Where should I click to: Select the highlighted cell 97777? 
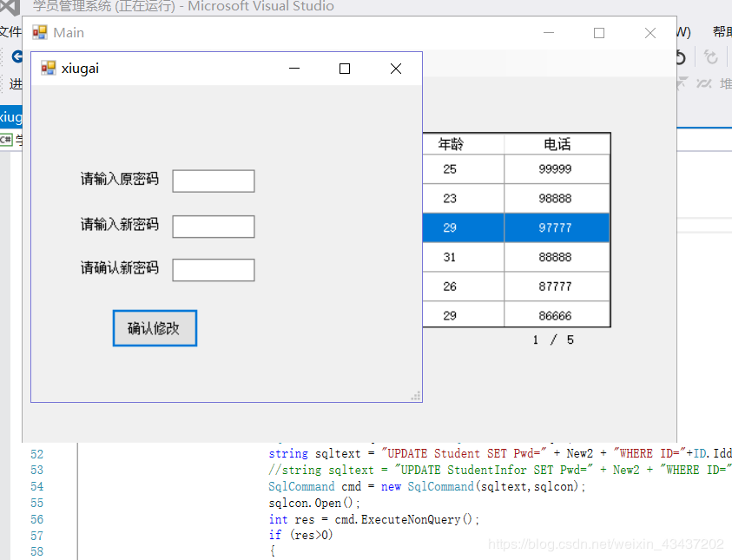pyautogui.click(x=557, y=227)
